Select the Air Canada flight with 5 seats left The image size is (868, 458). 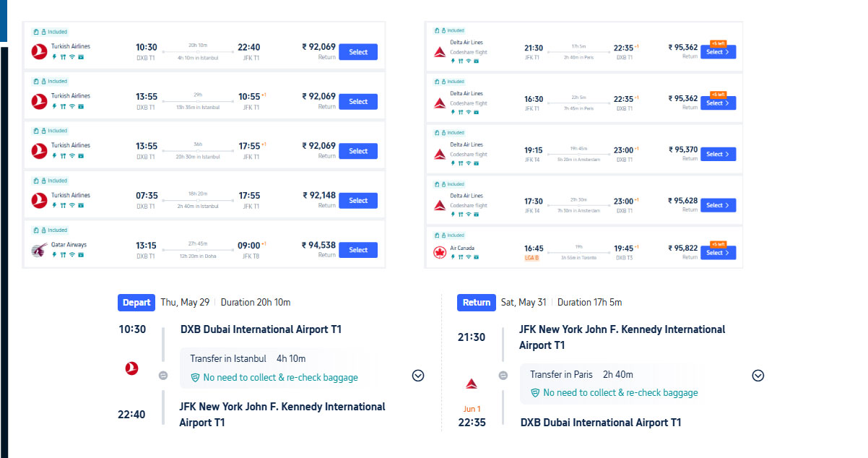click(x=717, y=252)
